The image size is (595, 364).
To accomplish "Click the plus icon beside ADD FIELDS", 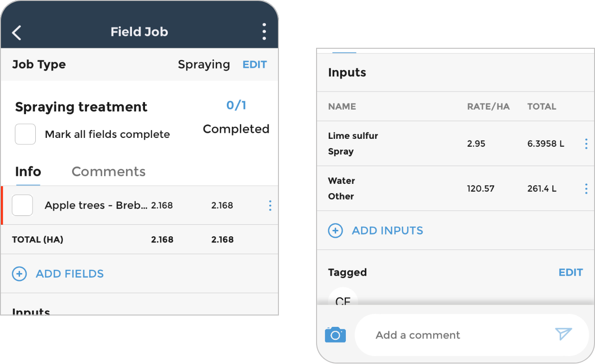I will [x=19, y=274].
